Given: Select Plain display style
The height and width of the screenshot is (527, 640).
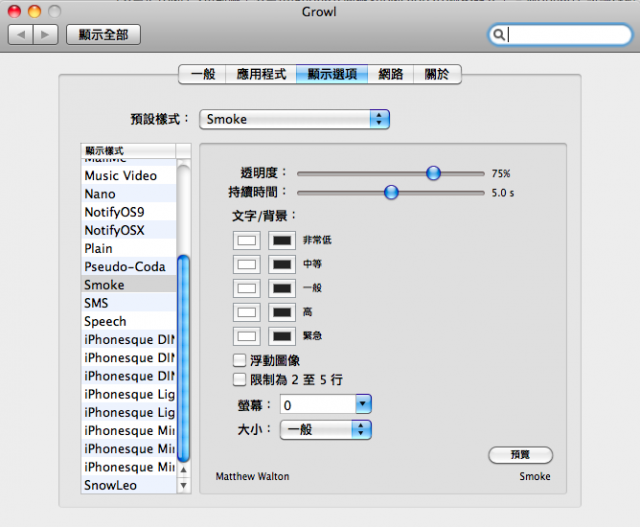Looking at the screenshot, I should click(129, 248).
